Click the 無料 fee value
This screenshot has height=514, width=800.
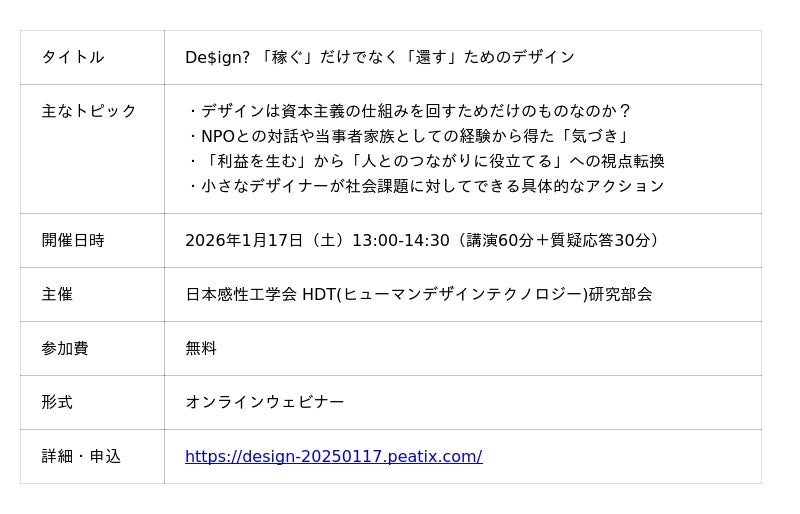[x=201, y=348]
